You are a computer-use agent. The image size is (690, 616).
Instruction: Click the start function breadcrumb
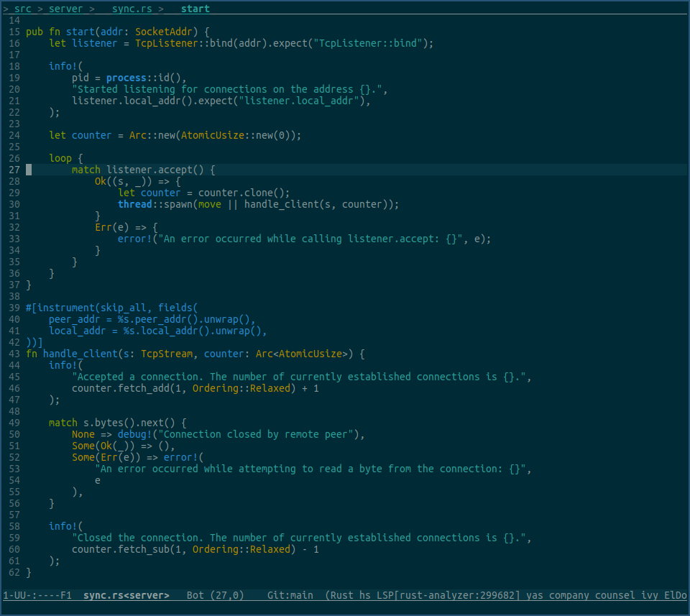[x=195, y=9]
